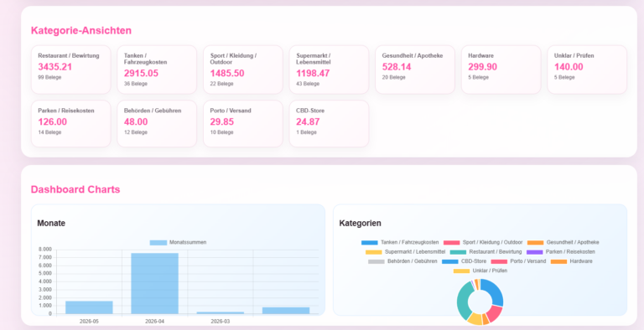
Task: Select the Unklar / Prüfen category card
Action: (587, 70)
